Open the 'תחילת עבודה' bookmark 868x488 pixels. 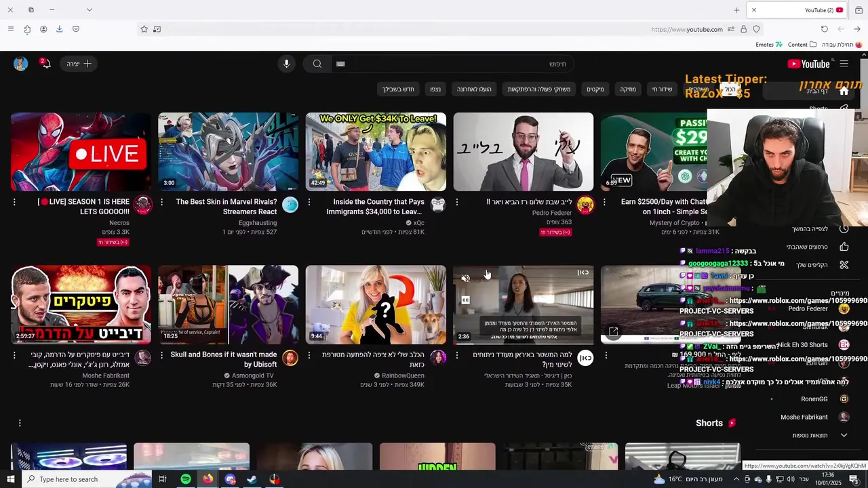click(x=842, y=45)
